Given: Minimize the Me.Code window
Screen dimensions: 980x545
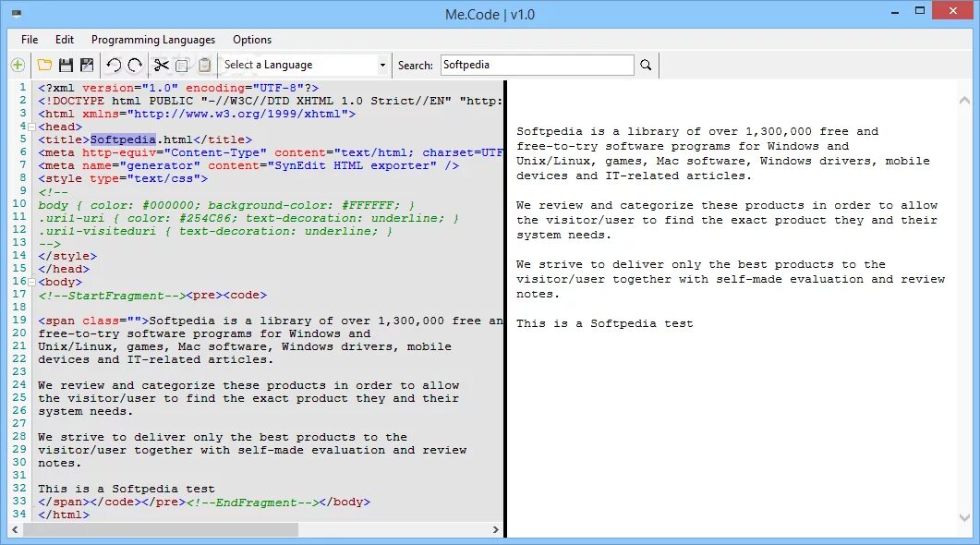Looking at the screenshot, I should (895, 11).
